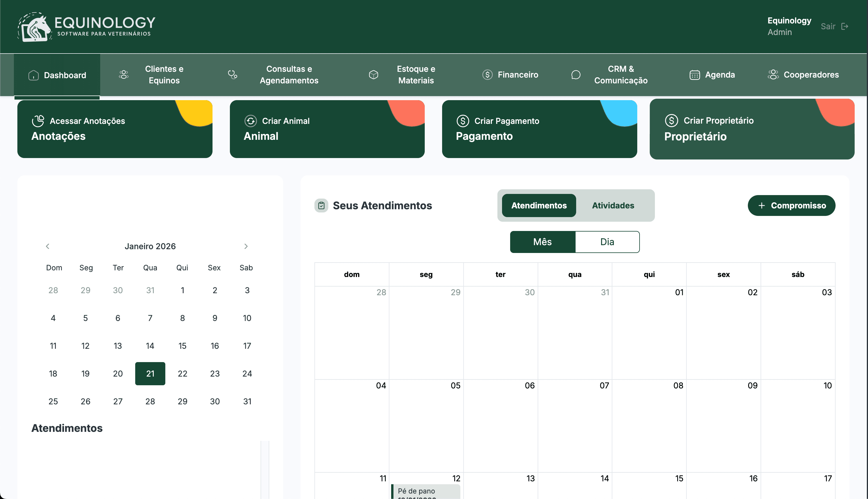Select the calendar icon next to Agenda
This screenshot has width=868, height=499.
point(695,74)
